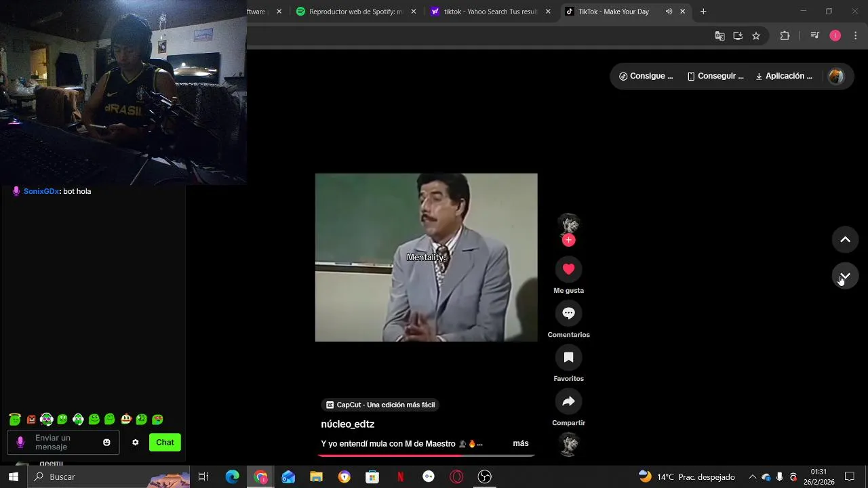Open the emoji picker in chat input

tap(106, 443)
